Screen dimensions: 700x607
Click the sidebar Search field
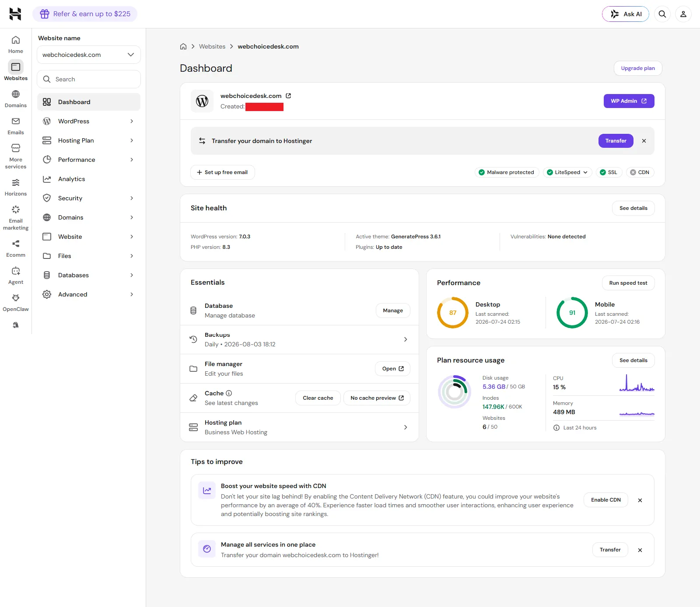(89, 79)
